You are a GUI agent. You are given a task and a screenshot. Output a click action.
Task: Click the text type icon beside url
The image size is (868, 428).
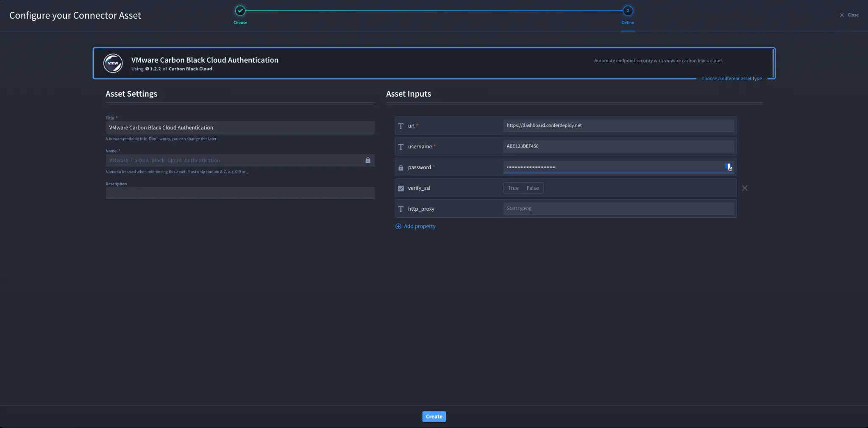pyautogui.click(x=401, y=126)
